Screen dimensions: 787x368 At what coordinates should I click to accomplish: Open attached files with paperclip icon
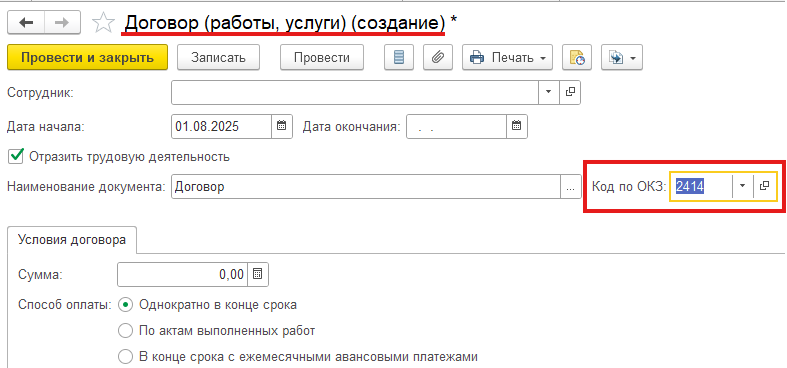(x=438, y=57)
